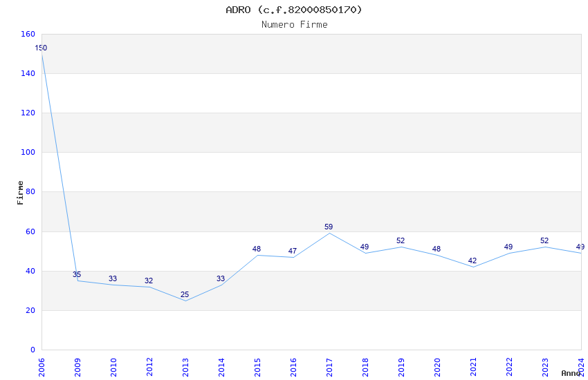Viewport: 588px width, 380px height.
Task: Click the y-axis tick label 60
Action: pos(30,231)
